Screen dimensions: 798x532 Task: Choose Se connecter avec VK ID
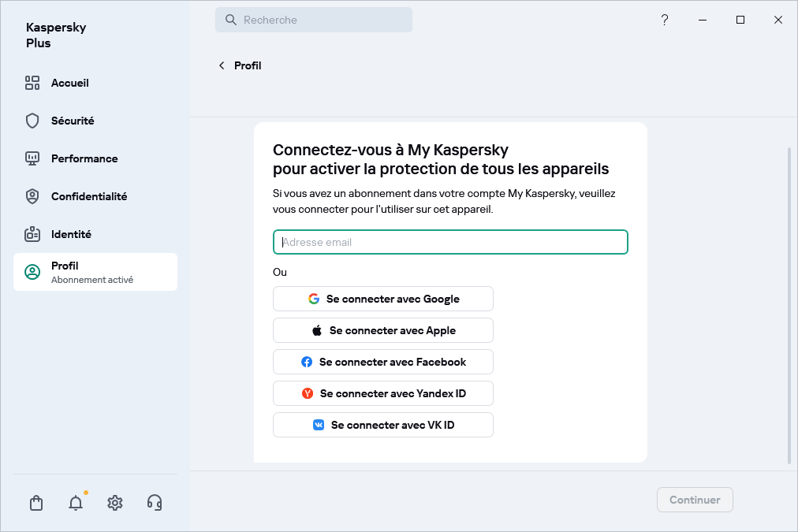point(382,425)
